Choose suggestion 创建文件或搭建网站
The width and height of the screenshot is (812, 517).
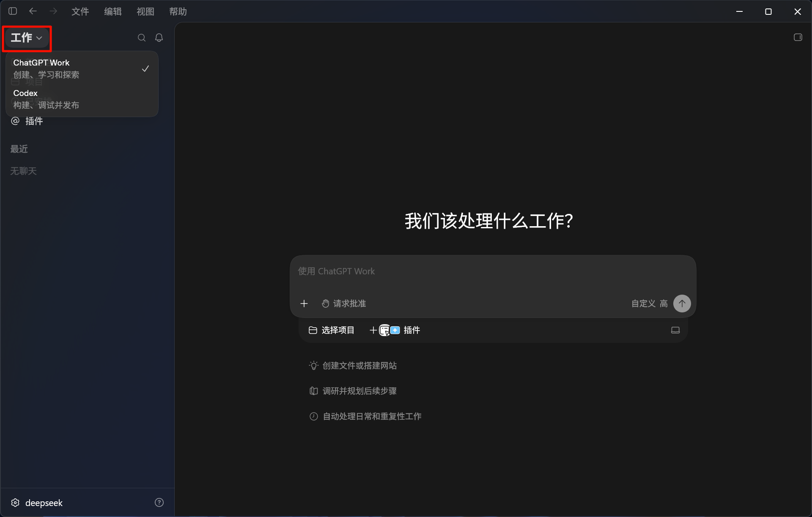point(353,366)
